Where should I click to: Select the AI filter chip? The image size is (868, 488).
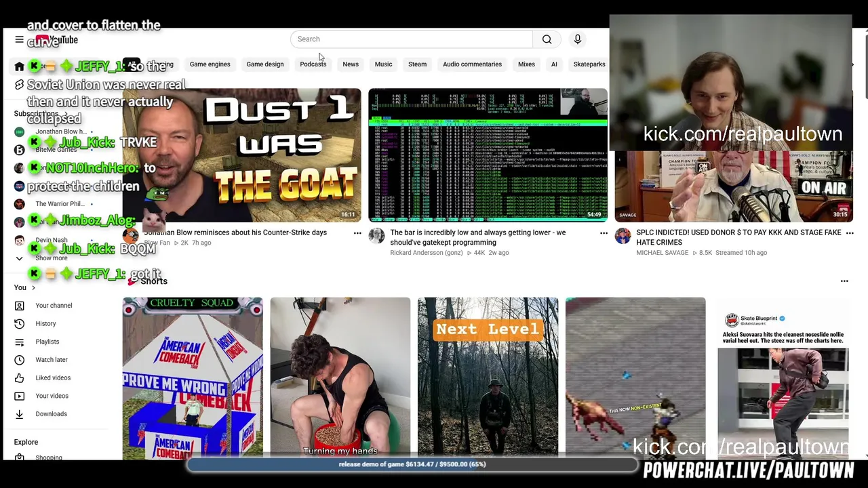(x=554, y=64)
